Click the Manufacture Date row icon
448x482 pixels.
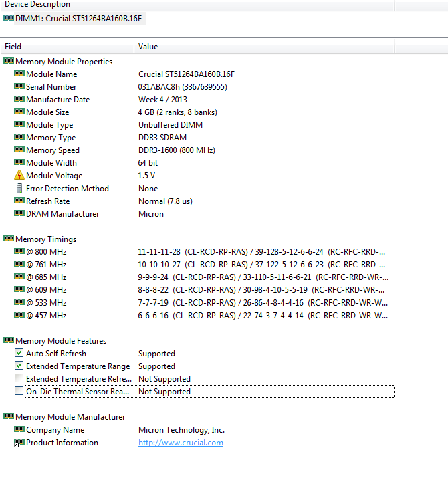19,99
